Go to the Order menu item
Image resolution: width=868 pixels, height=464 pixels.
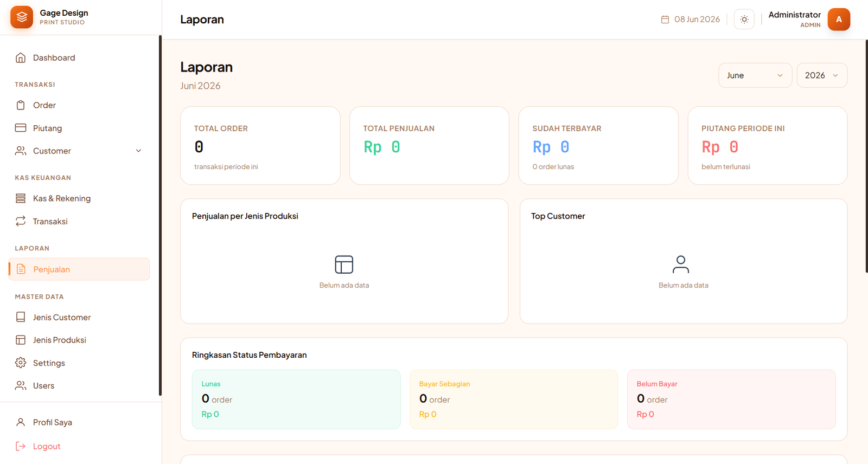(x=79, y=105)
